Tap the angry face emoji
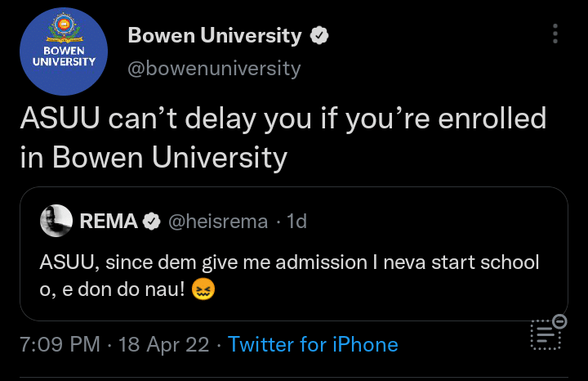588x381 pixels. (x=202, y=289)
